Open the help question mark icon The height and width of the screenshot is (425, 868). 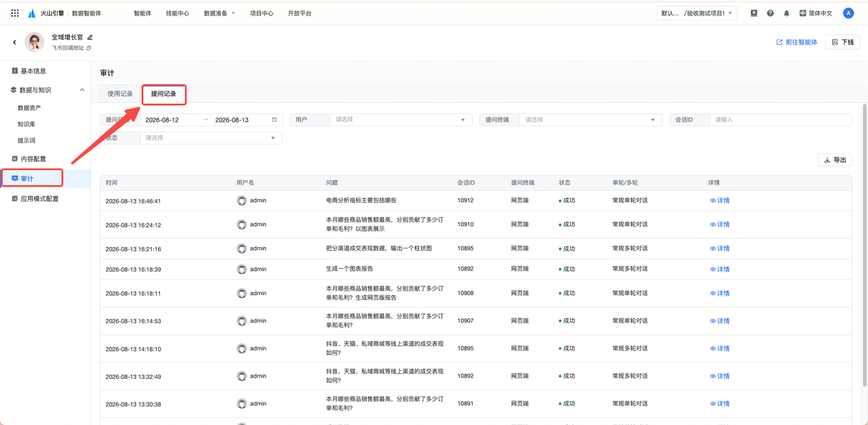[770, 13]
